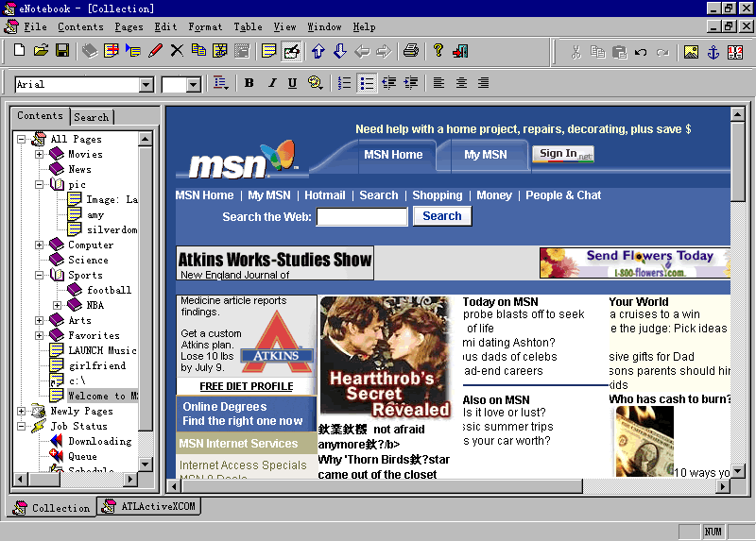The width and height of the screenshot is (756, 541).
Task: Click the scissors cut icon
Action: click(576, 52)
